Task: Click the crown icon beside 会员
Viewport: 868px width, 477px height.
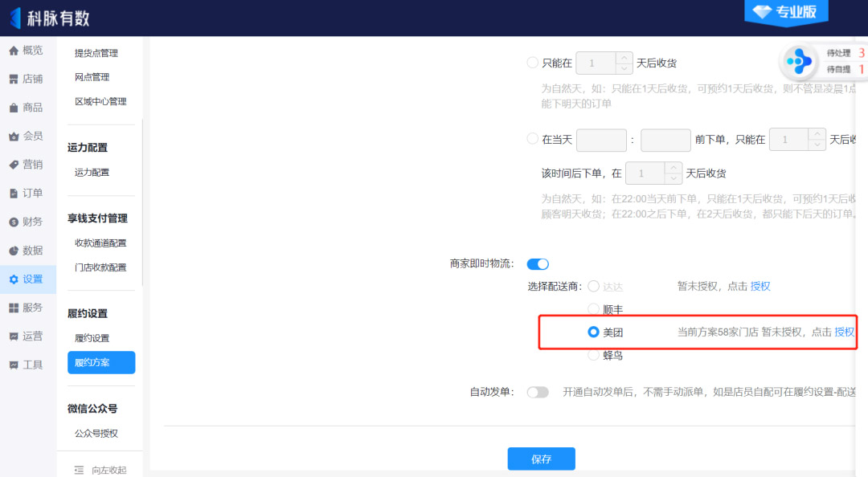Action: pos(14,137)
